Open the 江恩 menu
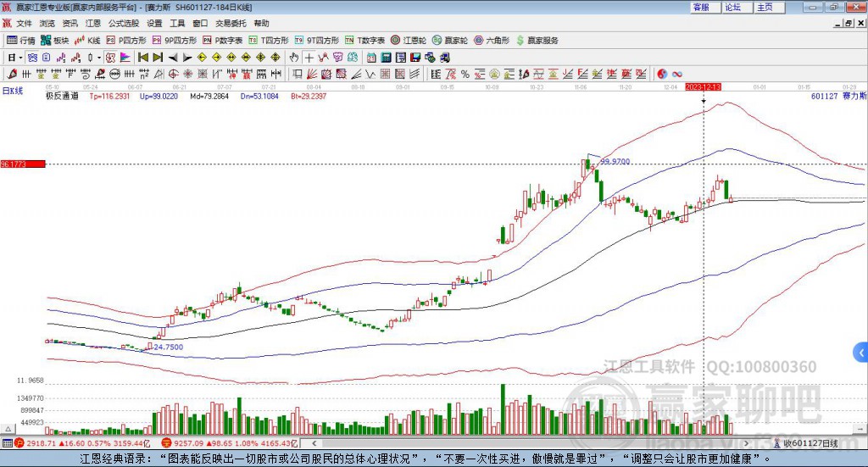This screenshot has height=467, width=868. 93,23
